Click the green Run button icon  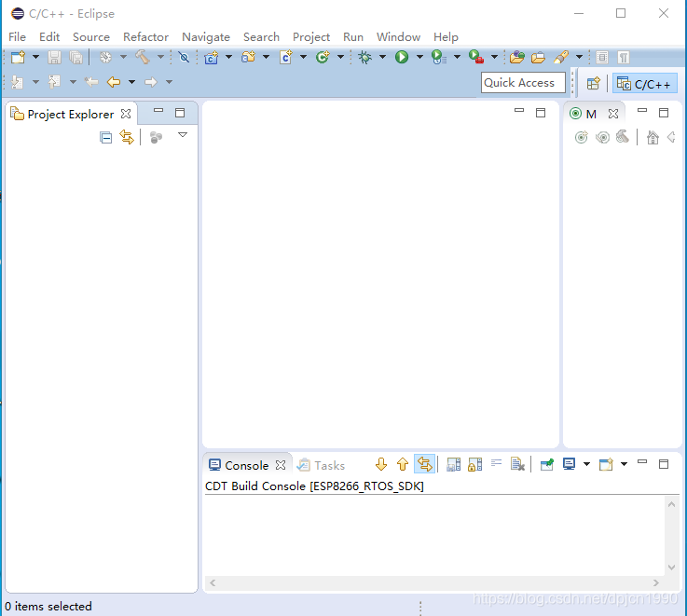(402, 57)
